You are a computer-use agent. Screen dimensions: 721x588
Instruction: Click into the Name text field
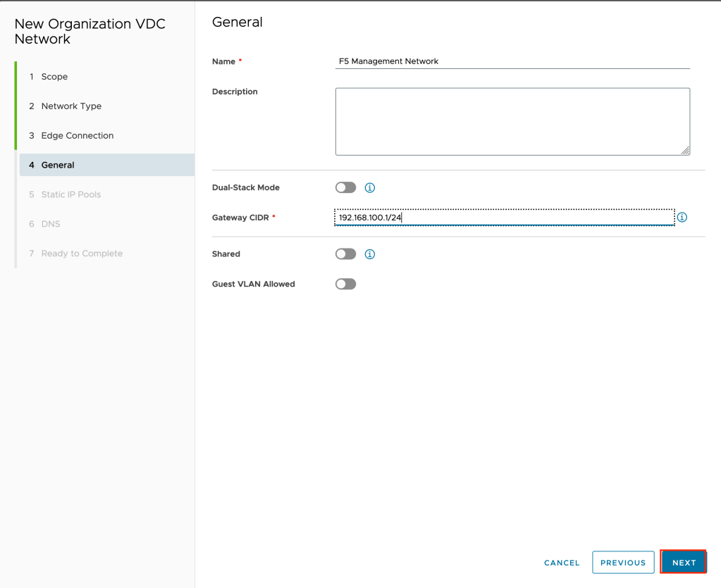click(512, 62)
